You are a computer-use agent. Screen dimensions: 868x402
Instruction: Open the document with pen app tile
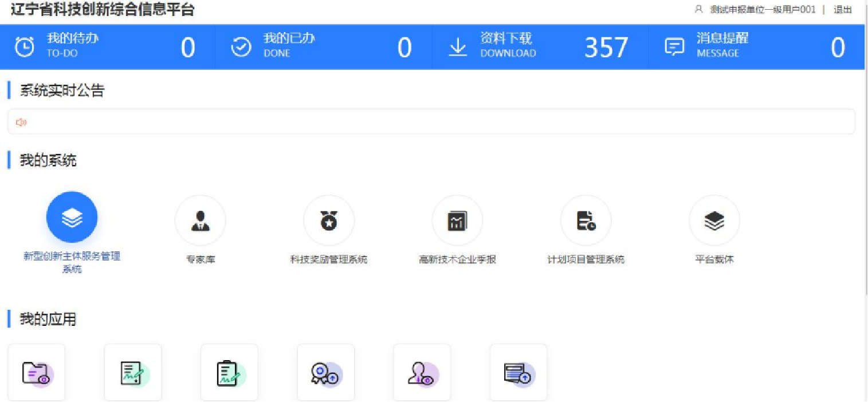(x=133, y=373)
